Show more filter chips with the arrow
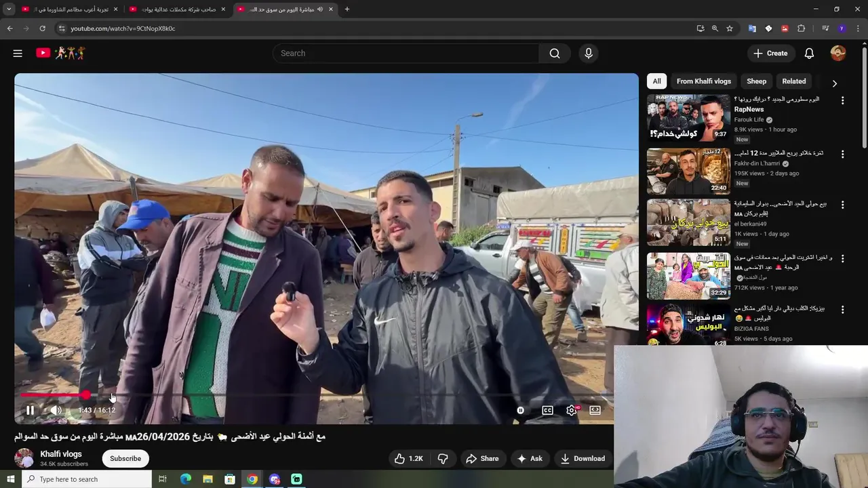Viewport: 868px width, 488px height. (x=835, y=83)
